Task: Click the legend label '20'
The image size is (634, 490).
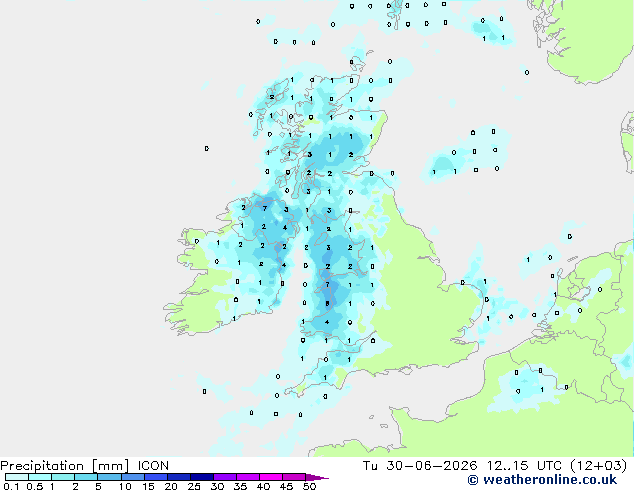Action: coord(171,486)
